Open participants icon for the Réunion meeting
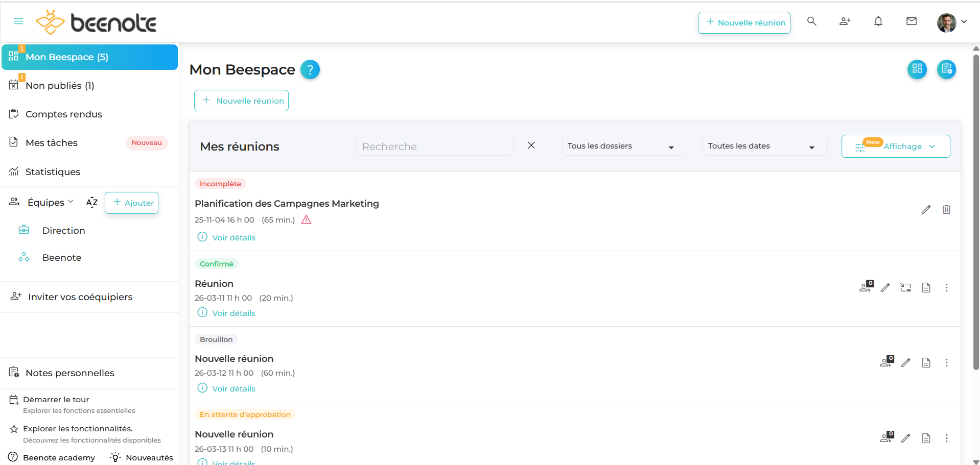This screenshot has height=465, width=980. pyautogui.click(x=866, y=287)
